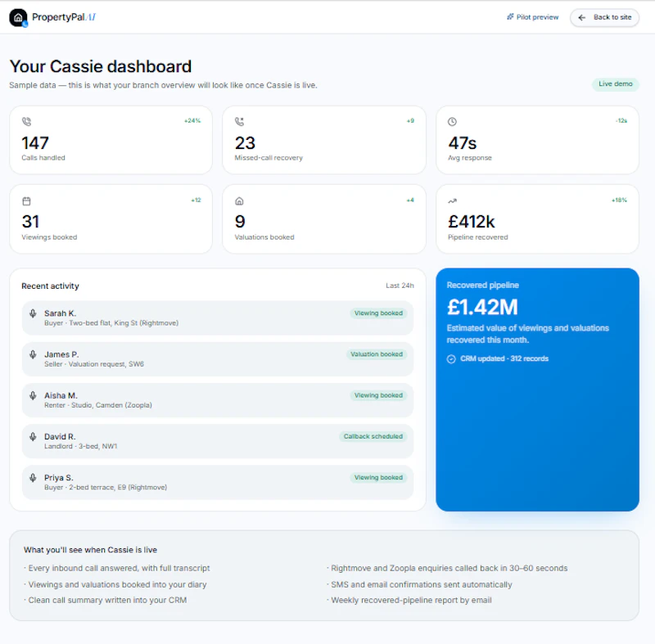The image size is (655, 644).
Task: Click the microphone icon beside David R.
Action: pyautogui.click(x=33, y=437)
